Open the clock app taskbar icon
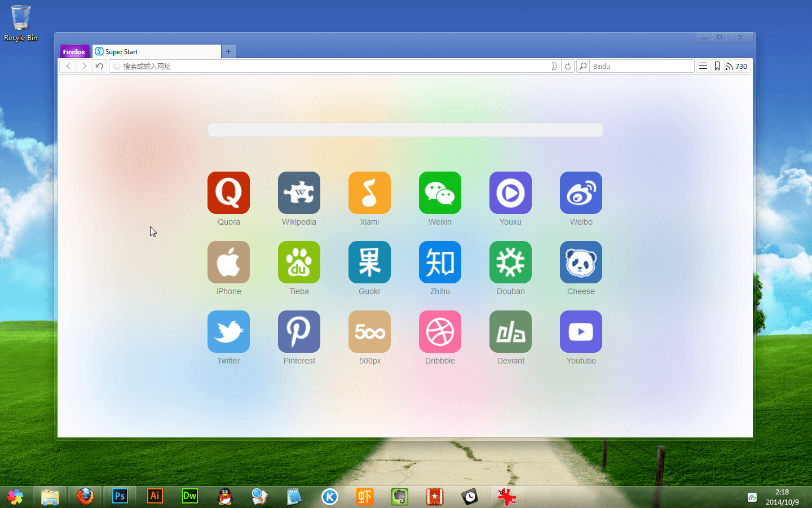 point(470,497)
